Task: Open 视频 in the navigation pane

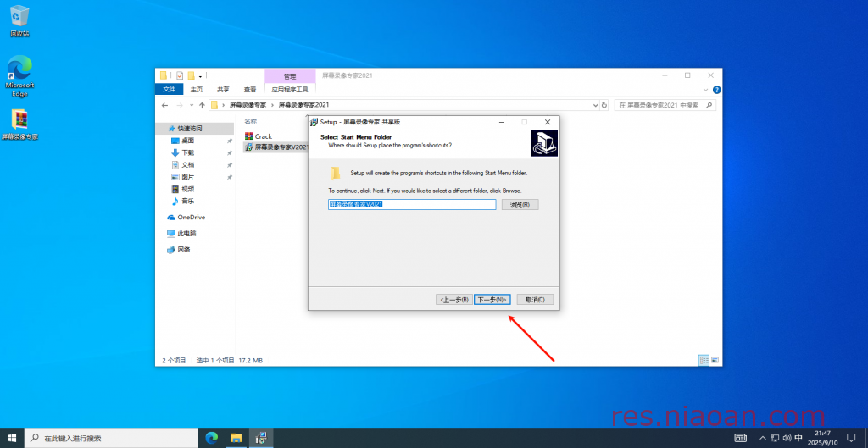Action: pyautogui.click(x=187, y=189)
